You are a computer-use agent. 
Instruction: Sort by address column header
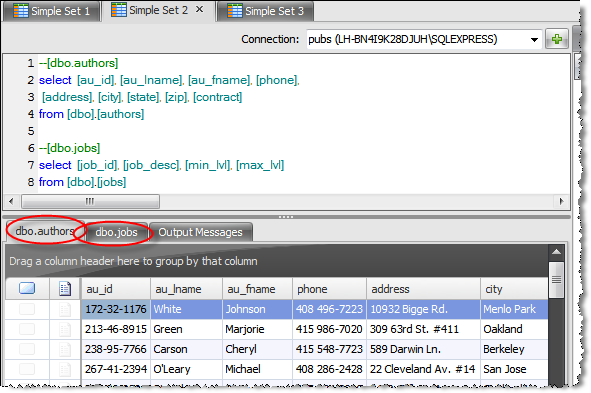pyautogui.click(x=423, y=289)
